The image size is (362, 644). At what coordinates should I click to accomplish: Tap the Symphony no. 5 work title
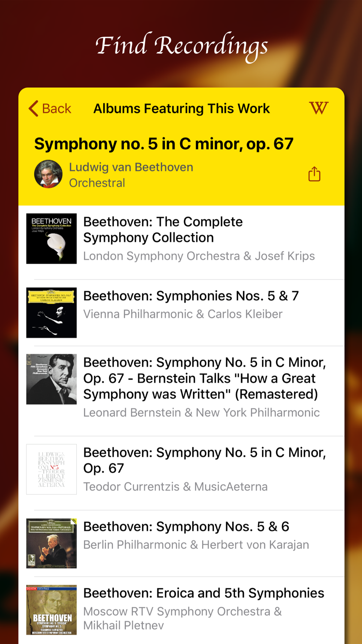point(164,144)
